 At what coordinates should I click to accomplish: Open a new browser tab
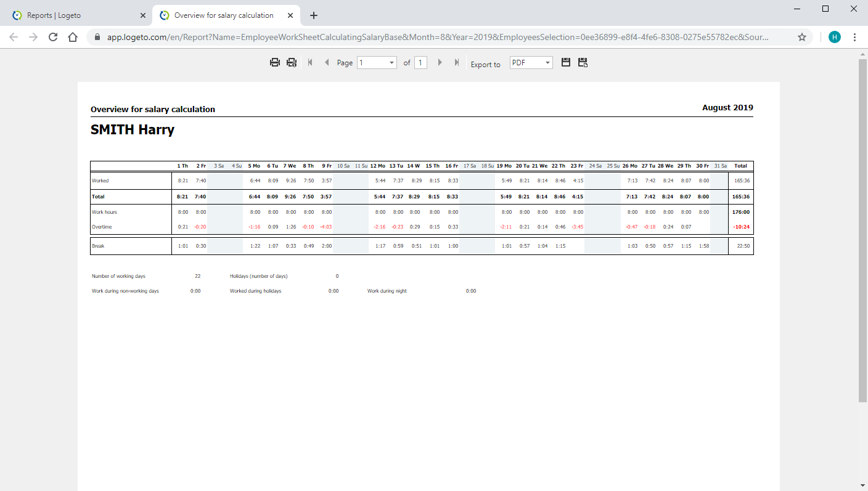314,15
